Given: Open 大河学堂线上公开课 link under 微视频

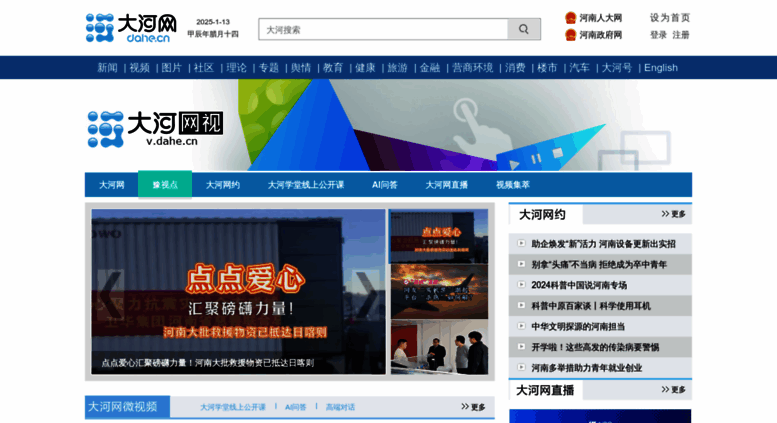Looking at the screenshot, I should pyautogui.click(x=233, y=407).
